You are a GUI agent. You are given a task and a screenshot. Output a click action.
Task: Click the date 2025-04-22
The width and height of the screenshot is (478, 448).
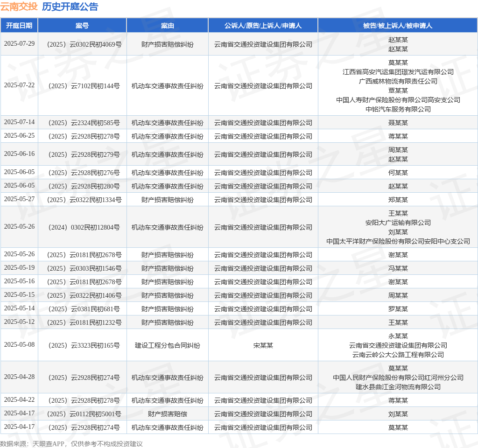click(19, 399)
